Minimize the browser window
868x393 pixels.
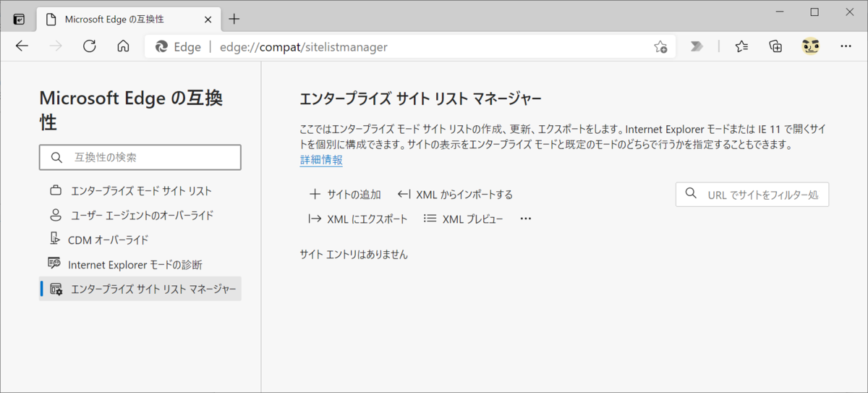[778, 12]
